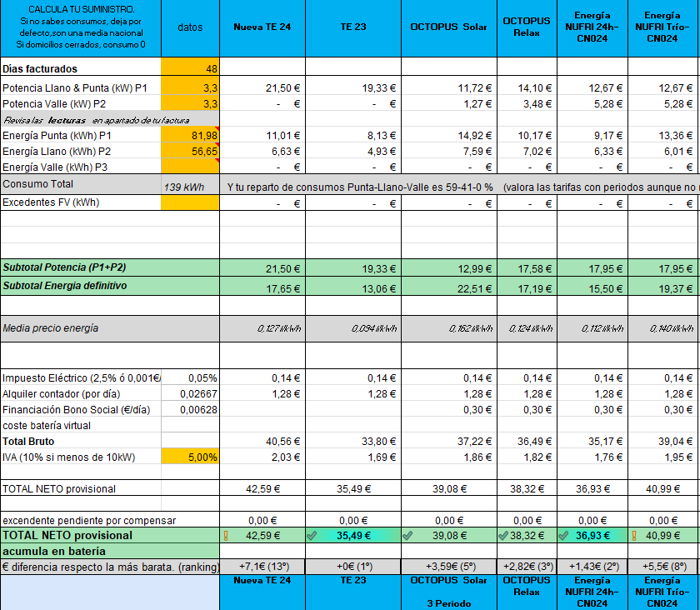Select ranking cell +5,5€ (8º)

pyautogui.click(x=663, y=567)
